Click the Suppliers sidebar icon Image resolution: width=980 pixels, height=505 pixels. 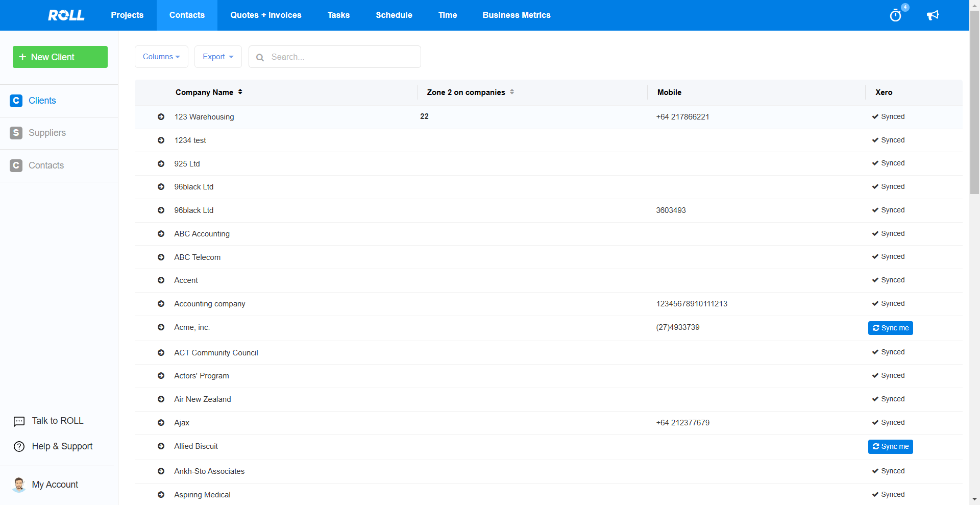[x=16, y=133]
